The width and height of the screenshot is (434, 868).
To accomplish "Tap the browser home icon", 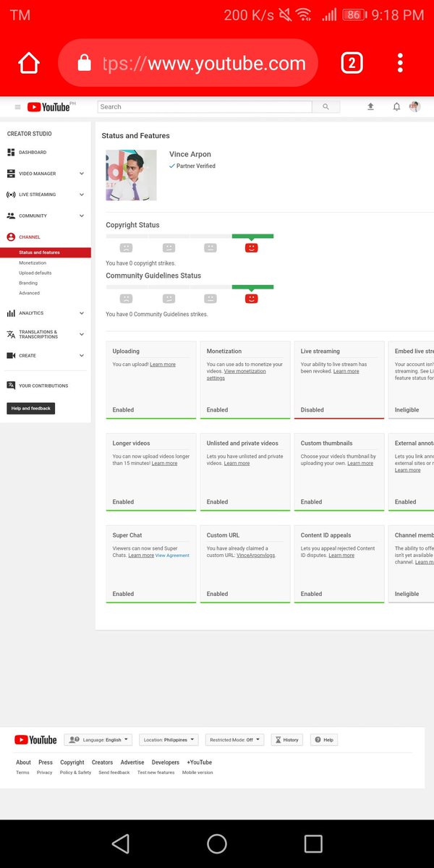I will pyautogui.click(x=29, y=64).
